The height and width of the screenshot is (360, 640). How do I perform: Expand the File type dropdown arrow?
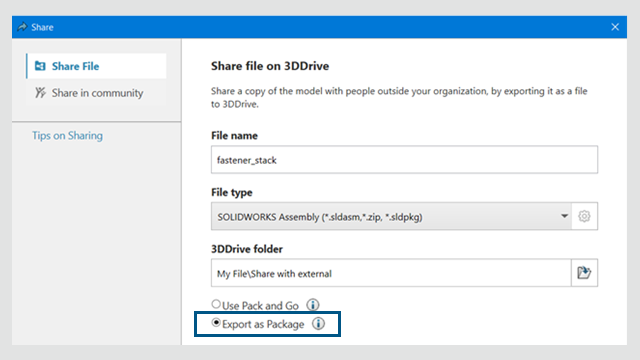click(564, 216)
